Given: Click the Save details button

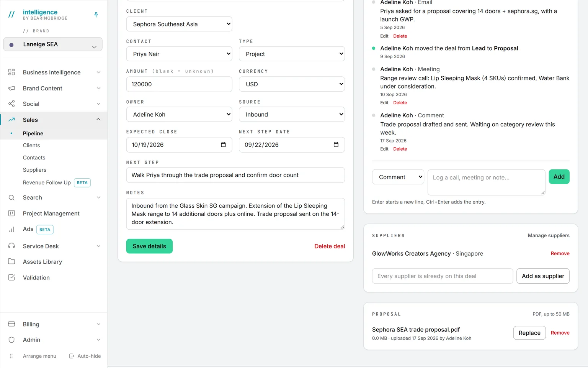Looking at the screenshot, I should tap(149, 246).
